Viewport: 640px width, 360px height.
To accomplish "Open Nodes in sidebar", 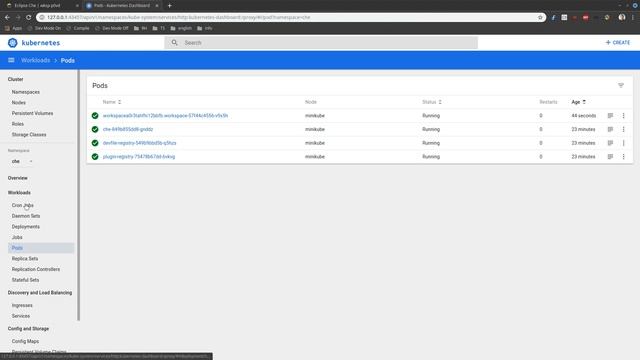I will click(x=19, y=102).
